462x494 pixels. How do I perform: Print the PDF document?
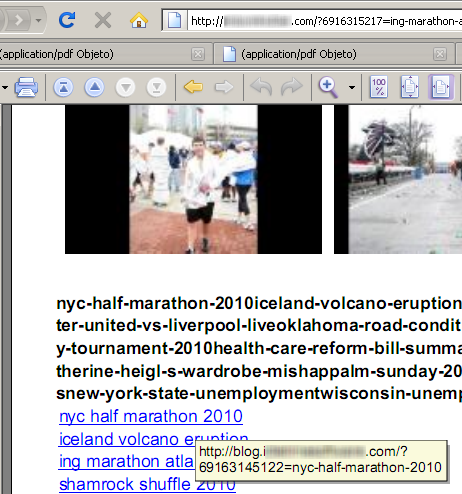[26, 87]
